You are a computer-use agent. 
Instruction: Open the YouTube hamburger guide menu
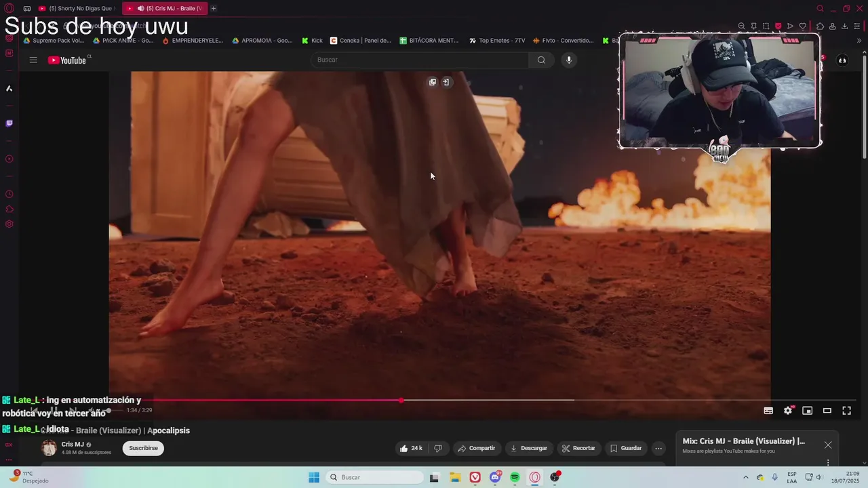[33, 60]
